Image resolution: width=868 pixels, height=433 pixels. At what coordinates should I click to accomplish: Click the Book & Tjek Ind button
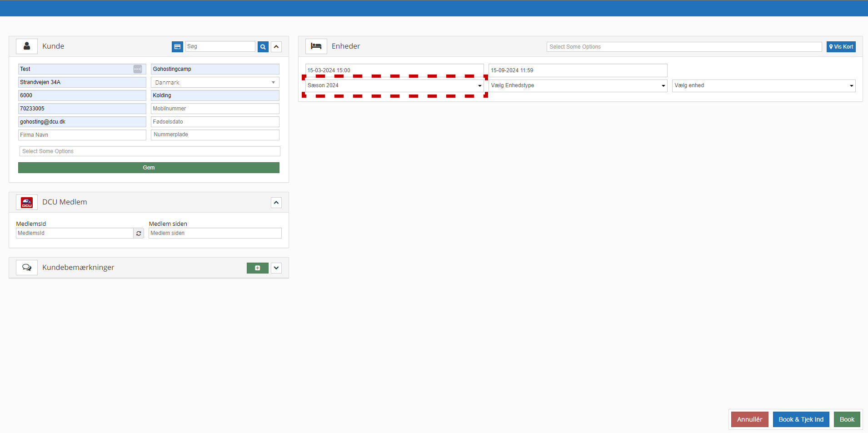point(801,419)
